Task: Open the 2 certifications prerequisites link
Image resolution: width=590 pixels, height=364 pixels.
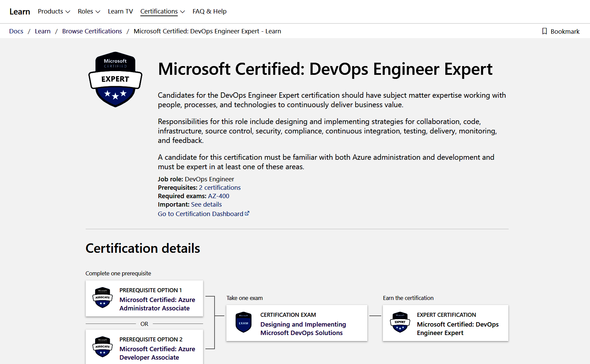Action: (x=220, y=188)
